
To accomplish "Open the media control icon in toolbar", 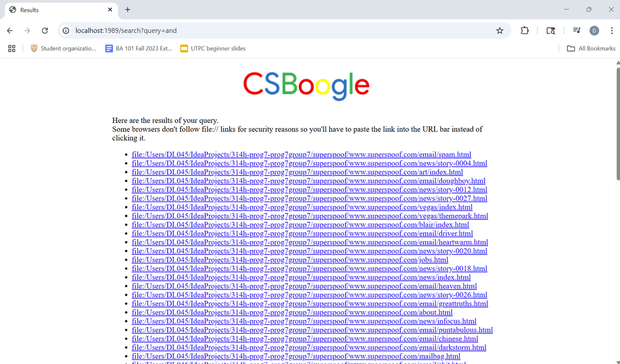I will pos(576,30).
